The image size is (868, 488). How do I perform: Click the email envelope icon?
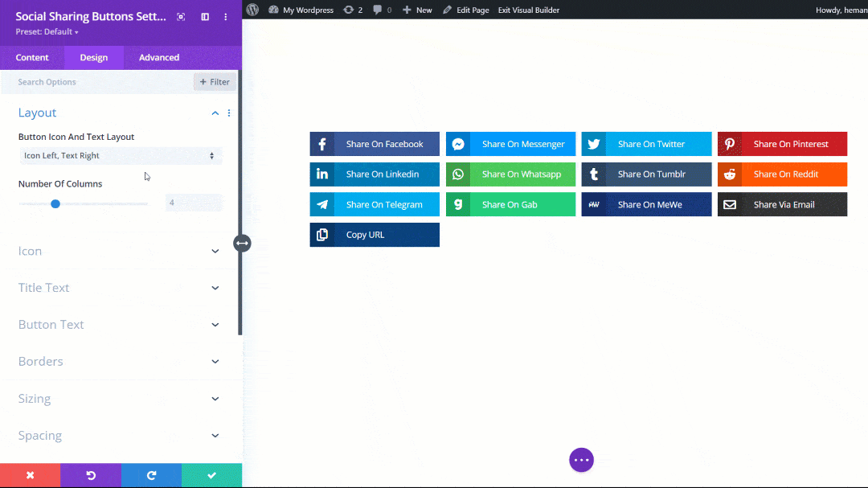pos(730,204)
